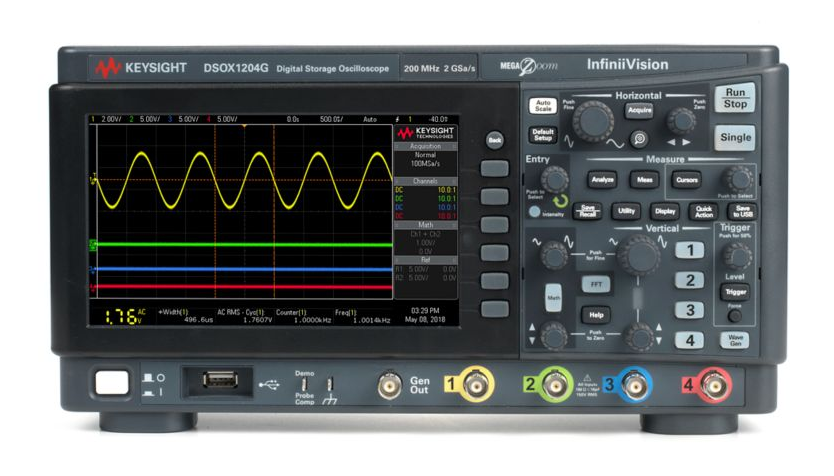Image resolution: width=834 pixels, height=476 pixels.
Task: Click the on-screen Acquisition panel header
Action: 425,146
